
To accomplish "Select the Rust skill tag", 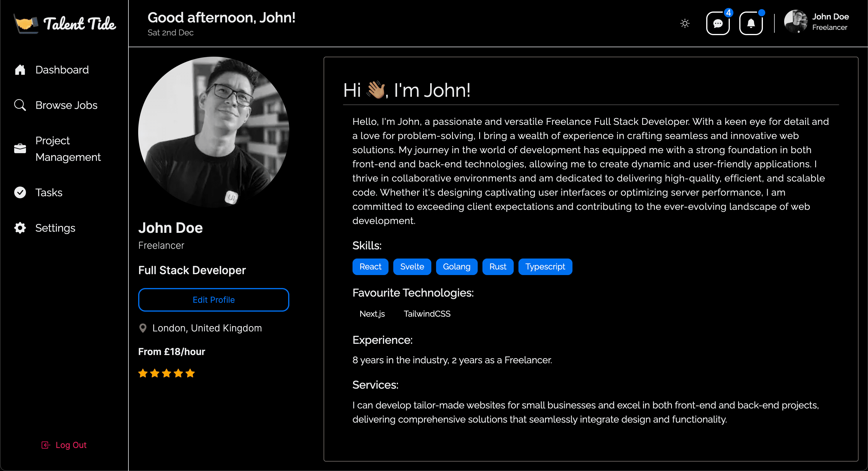I will [x=498, y=267].
